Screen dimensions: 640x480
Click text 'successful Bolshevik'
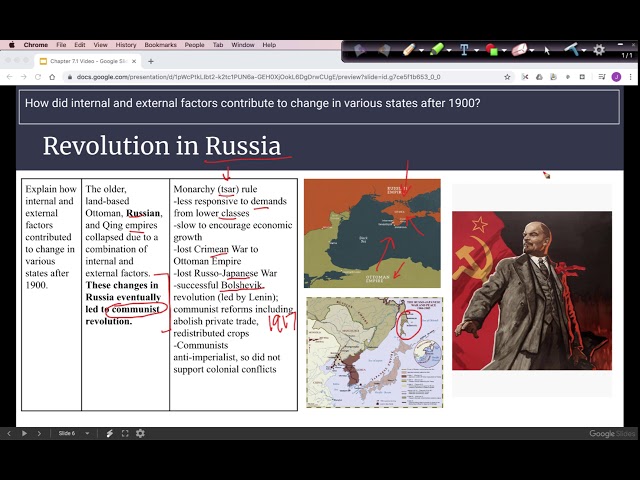tap(218, 285)
